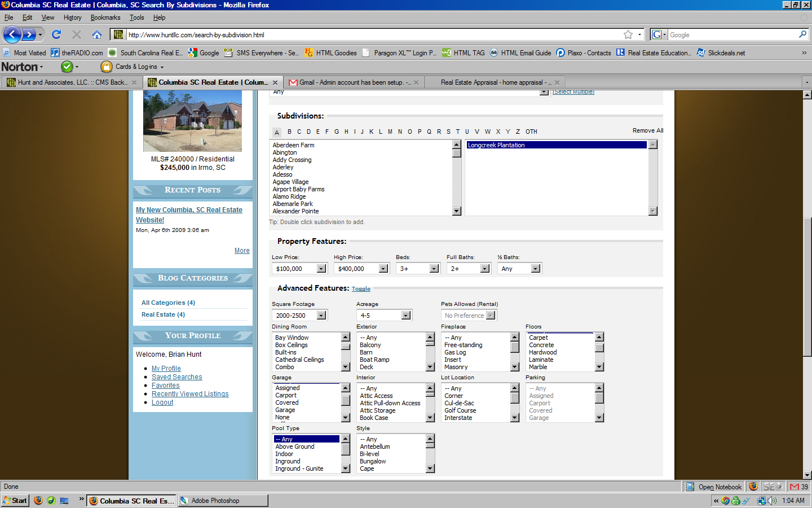Click the Firefox icon in the status bar
This screenshot has width=812, height=508.
point(753,486)
